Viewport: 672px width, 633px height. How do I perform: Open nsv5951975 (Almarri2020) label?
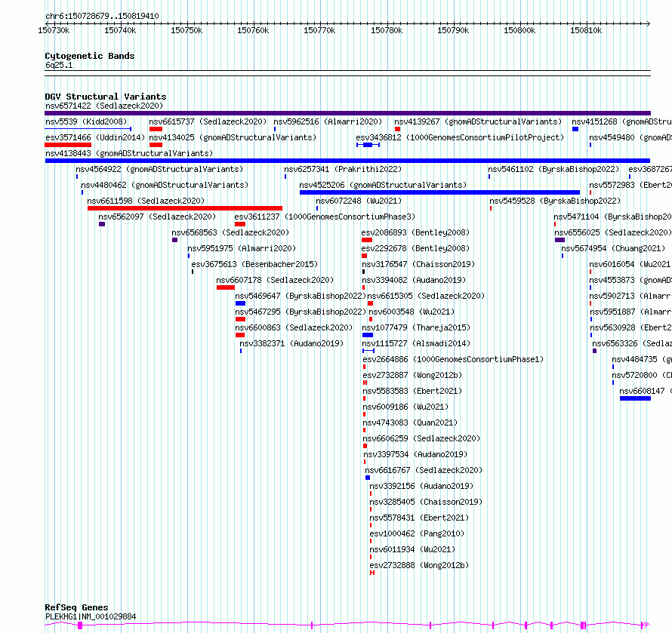242,248
